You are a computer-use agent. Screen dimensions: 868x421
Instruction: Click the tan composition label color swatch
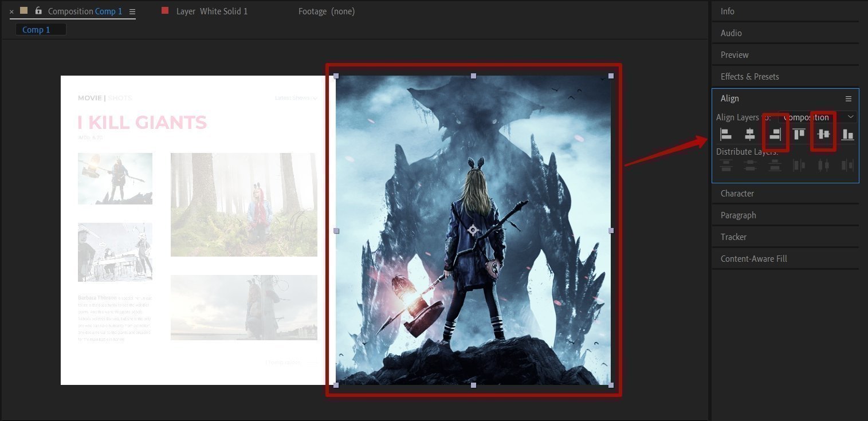click(23, 10)
